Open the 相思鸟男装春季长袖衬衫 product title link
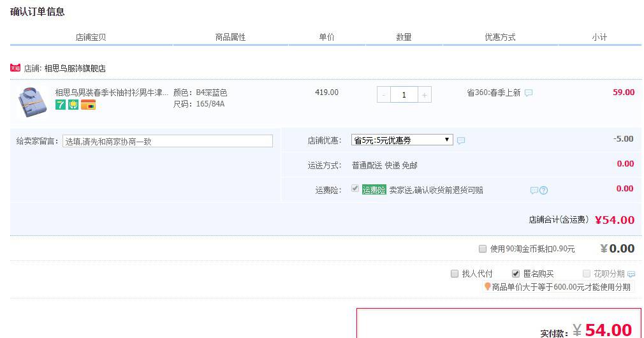Viewport: 644px width, 338px height. (x=112, y=92)
